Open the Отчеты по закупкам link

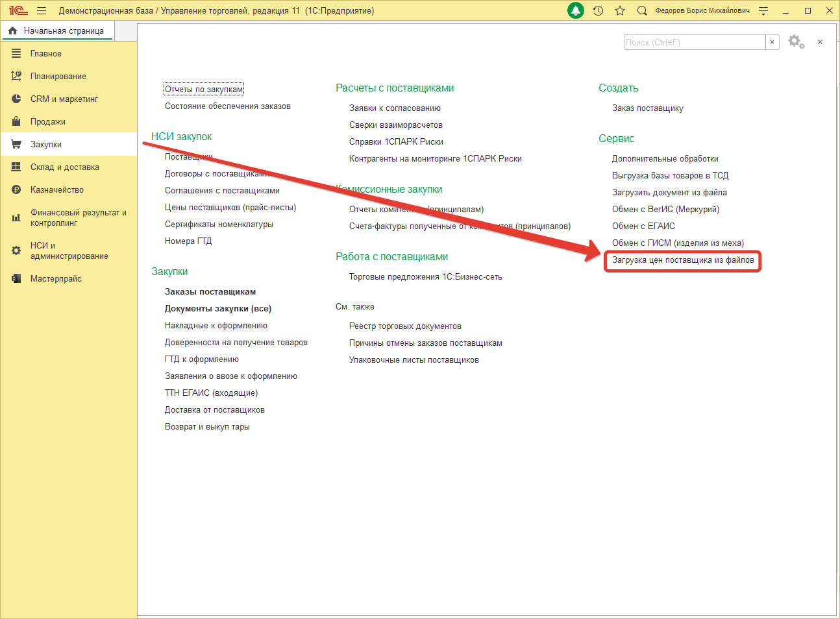click(x=204, y=90)
